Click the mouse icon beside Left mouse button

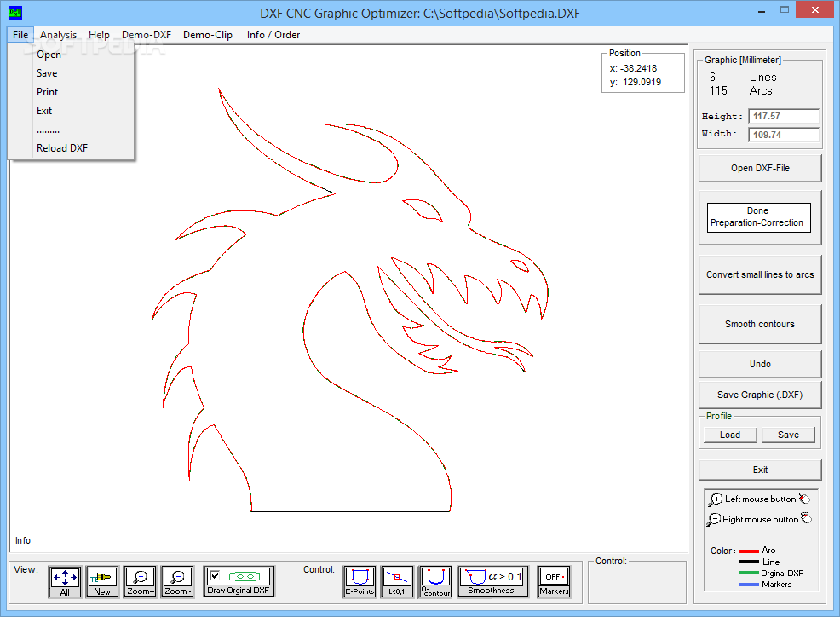tap(804, 499)
